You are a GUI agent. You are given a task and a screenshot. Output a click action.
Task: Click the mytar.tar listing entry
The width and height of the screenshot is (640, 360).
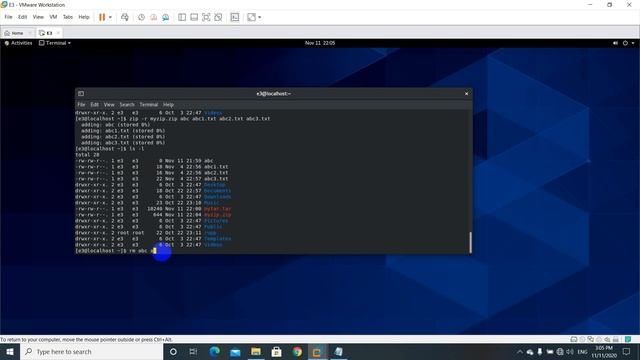218,209
